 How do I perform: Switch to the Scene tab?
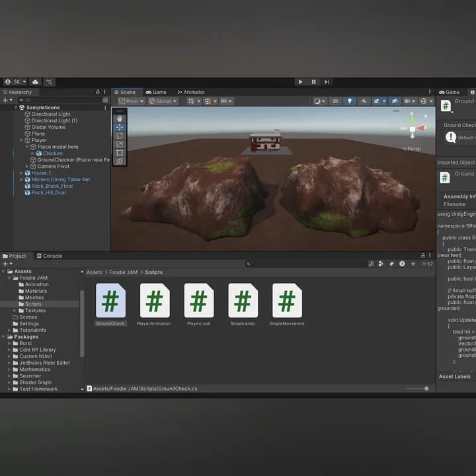click(x=125, y=92)
